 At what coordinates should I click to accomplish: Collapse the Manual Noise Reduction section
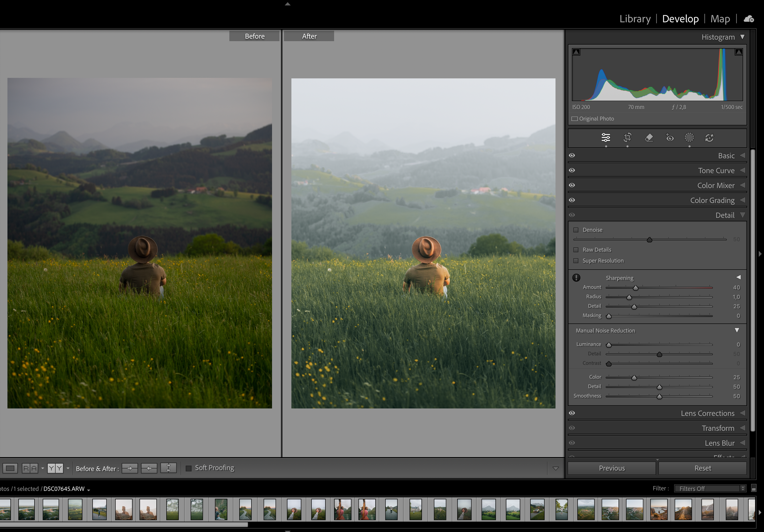coord(737,330)
